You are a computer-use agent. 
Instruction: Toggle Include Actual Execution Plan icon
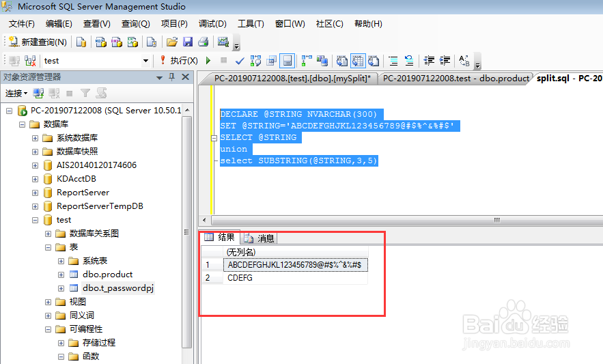click(x=307, y=61)
